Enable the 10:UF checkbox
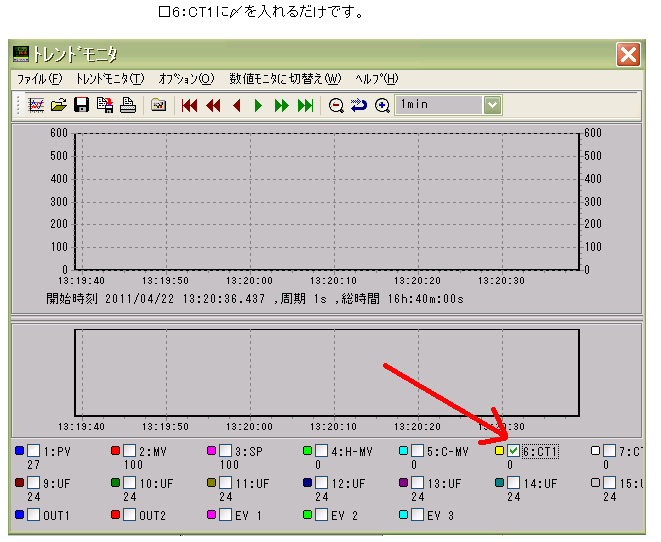This screenshot has width=661, height=542. pos(129,482)
